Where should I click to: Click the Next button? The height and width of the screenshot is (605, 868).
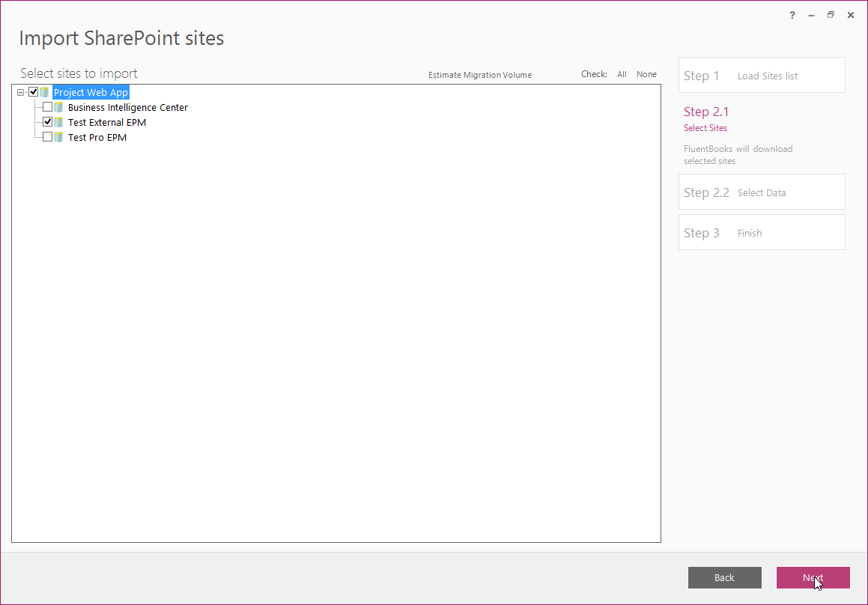pos(813,577)
